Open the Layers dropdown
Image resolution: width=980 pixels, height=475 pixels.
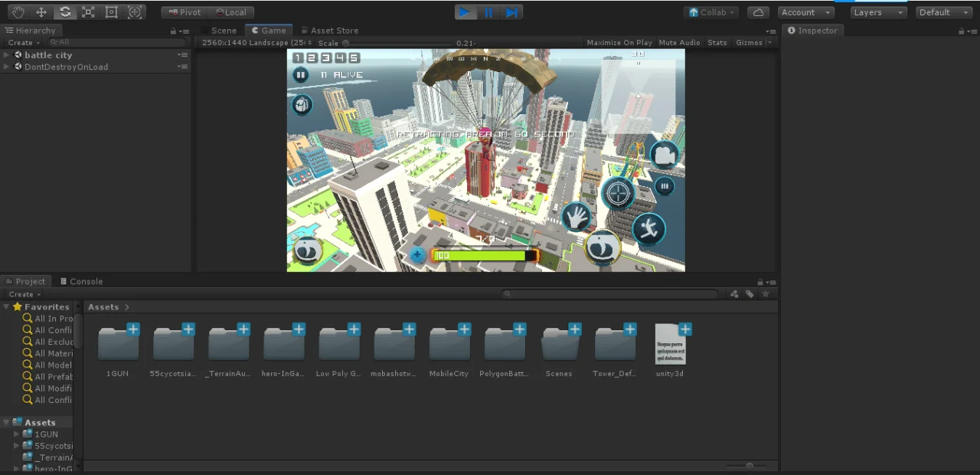click(x=879, y=12)
